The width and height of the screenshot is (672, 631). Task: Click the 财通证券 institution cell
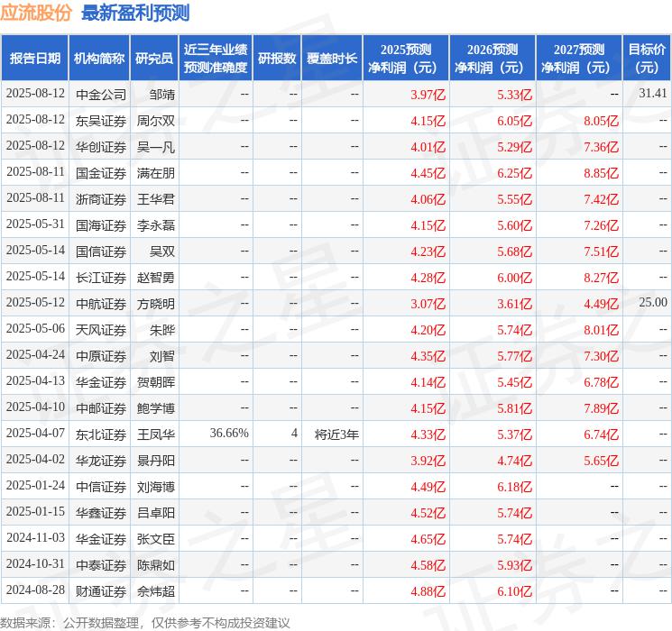pyautogui.click(x=101, y=591)
